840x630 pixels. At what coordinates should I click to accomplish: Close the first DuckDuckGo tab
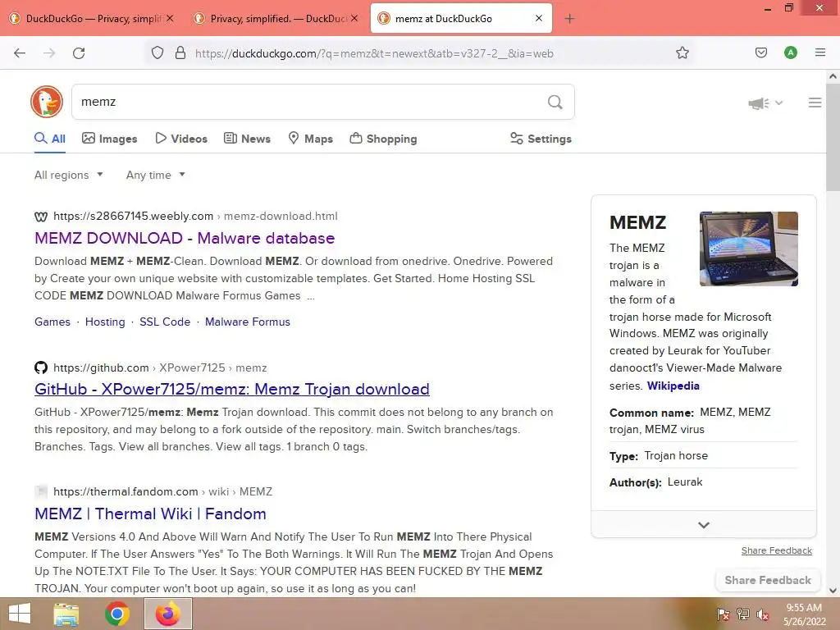(x=170, y=18)
